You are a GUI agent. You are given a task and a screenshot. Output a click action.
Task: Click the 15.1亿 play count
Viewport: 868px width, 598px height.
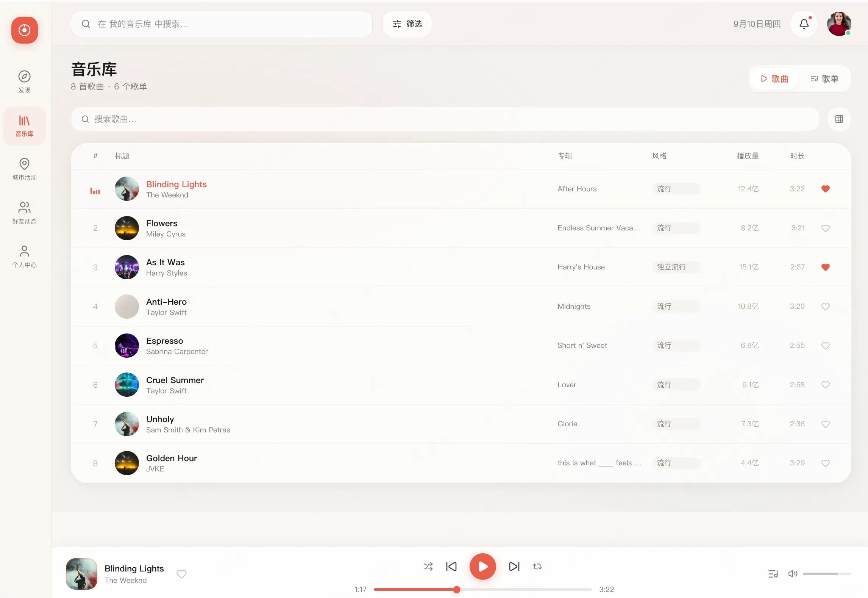tap(749, 267)
